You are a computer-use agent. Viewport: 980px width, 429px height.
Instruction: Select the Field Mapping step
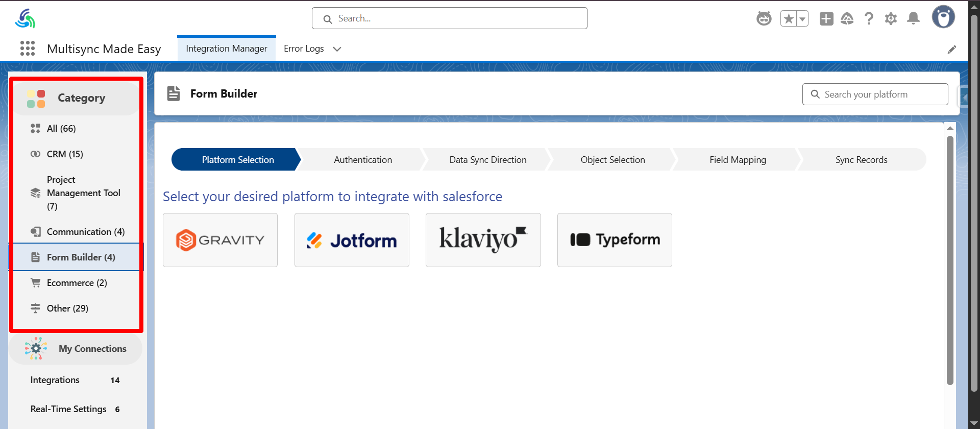point(738,160)
